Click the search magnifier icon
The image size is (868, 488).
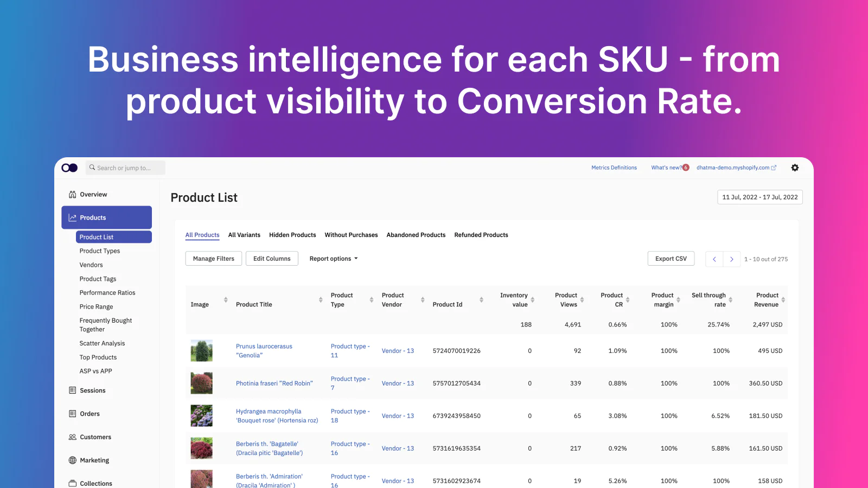coord(92,168)
